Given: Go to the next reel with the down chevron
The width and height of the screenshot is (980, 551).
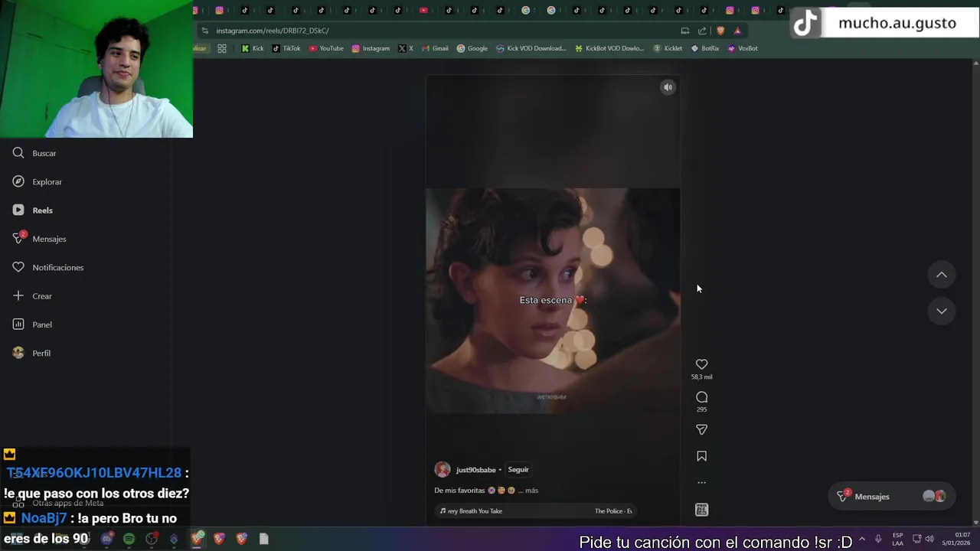Looking at the screenshot, I should (x=942, y=311).
